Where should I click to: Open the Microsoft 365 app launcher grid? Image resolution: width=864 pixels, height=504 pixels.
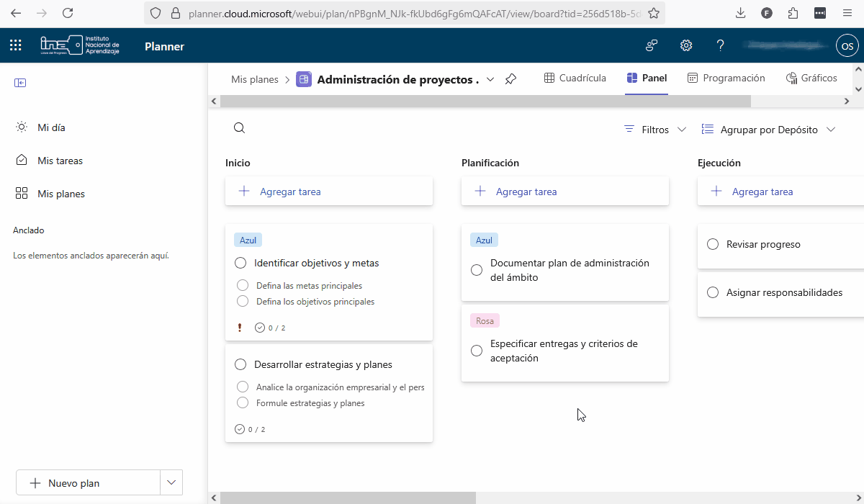(15, 46)
